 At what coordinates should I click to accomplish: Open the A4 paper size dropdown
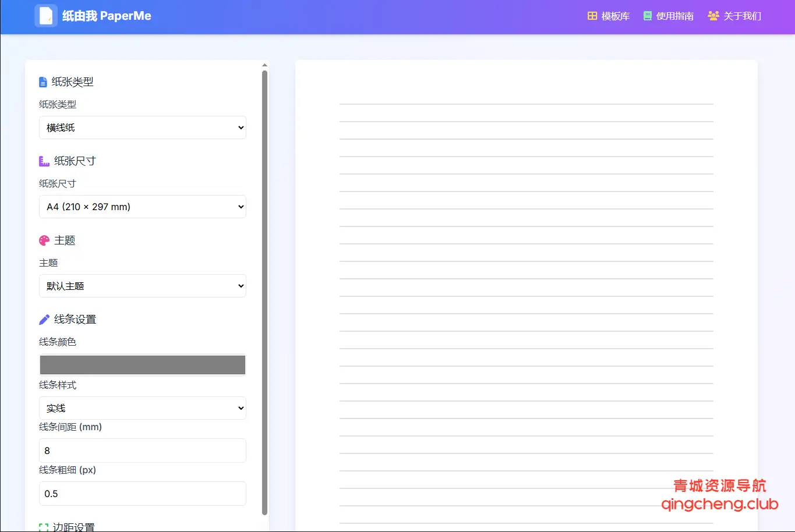pyautogui.click(x=142, y=207)
